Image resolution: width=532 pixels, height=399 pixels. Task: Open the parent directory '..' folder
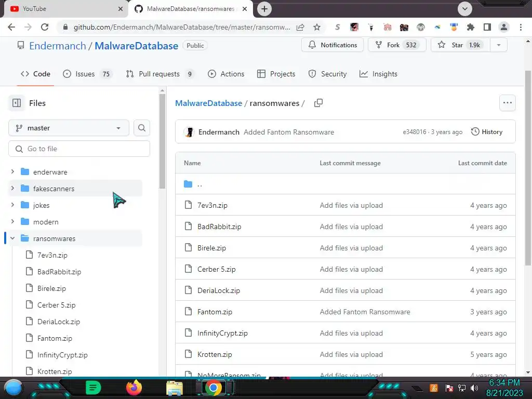click(x=199, y=184)
